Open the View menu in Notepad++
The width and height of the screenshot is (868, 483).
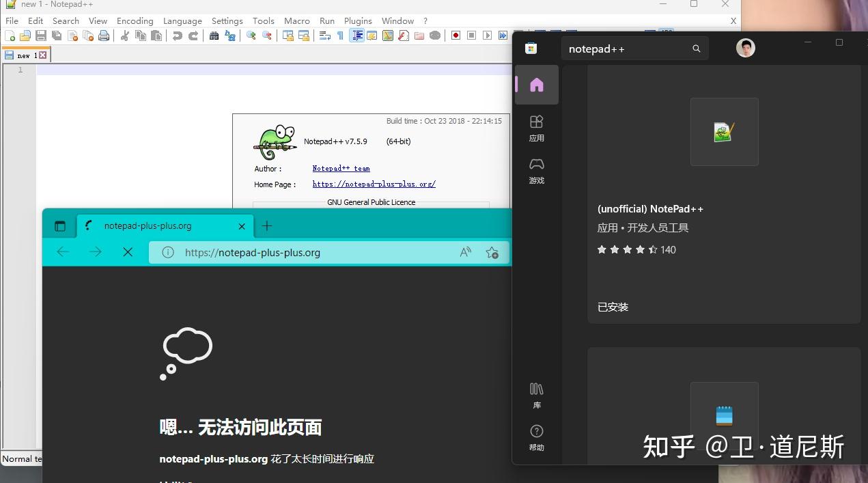click(98, 20)
